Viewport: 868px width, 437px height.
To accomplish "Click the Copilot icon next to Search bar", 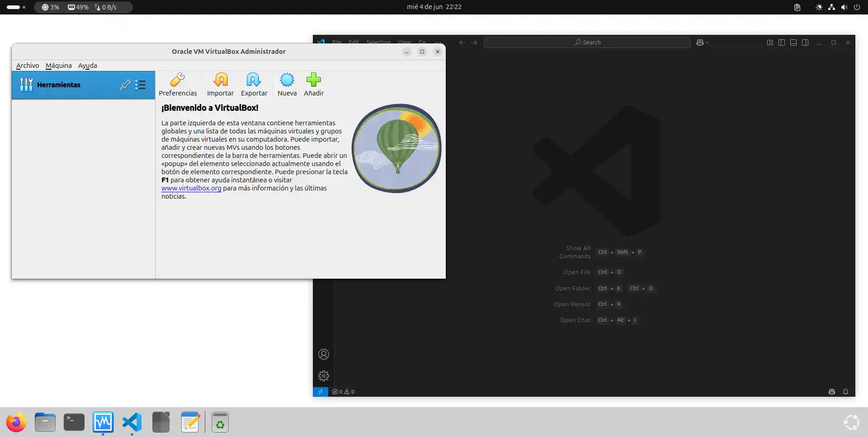I will coord(700,42).
